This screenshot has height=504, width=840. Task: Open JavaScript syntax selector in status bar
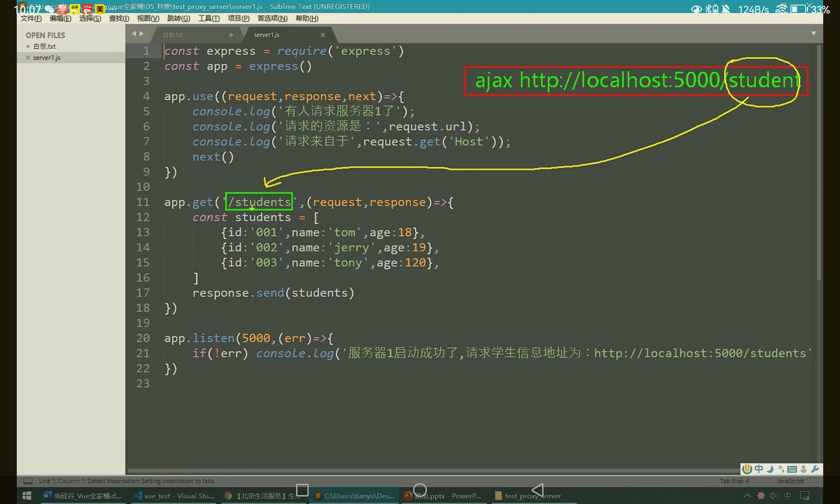tap(790, 481)
